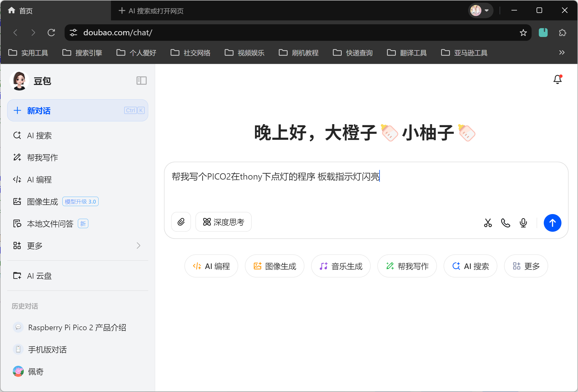578x392 pixels.
Task: Open 本地文件问答 in the sidebar
Action: click(x=78, y=224)
